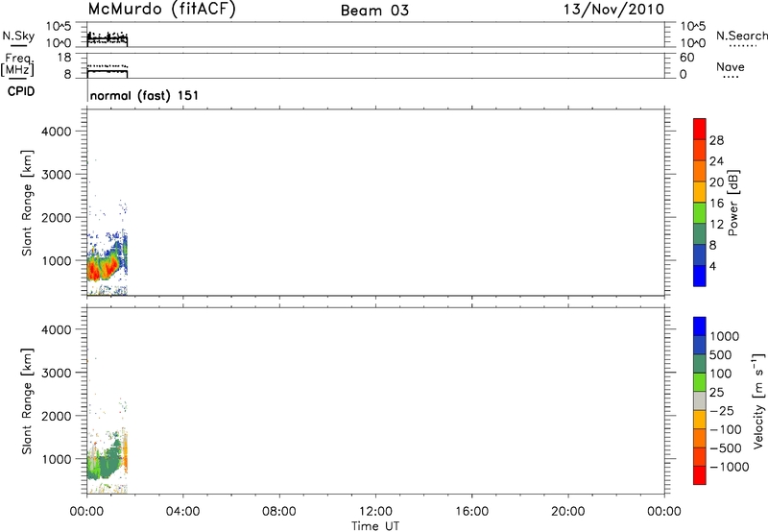Click the date '13/Nov/2010'
Viewport: 768px width, 532px height.
(613, 10)
